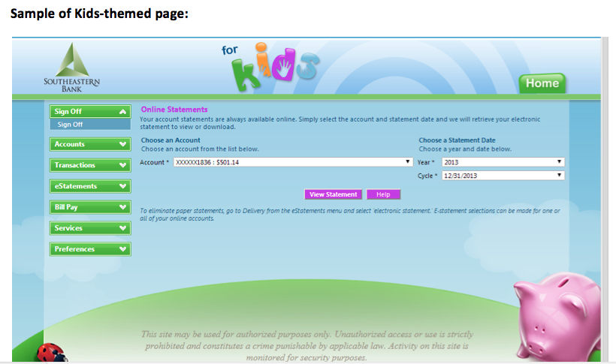The image size is (616, 364).
Task: Expand the Services menu
Action: 90,228
